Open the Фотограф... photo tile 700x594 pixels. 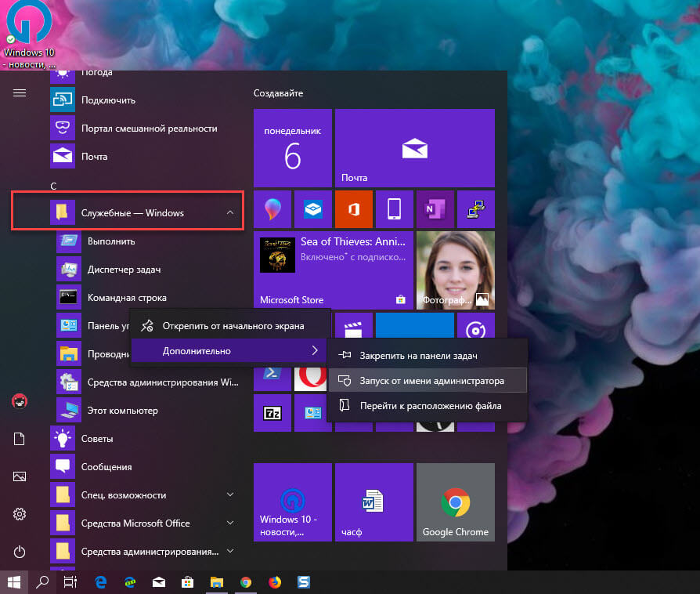point(456,270)
